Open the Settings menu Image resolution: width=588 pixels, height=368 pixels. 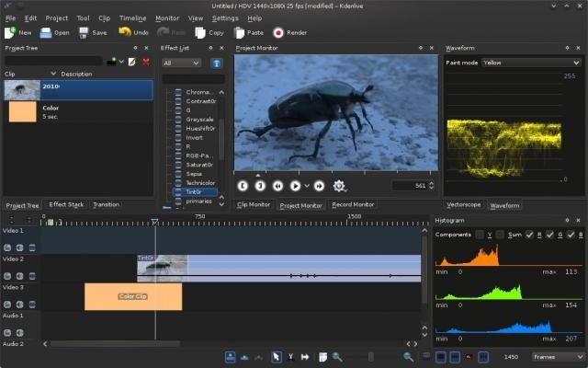click(225, 18)
